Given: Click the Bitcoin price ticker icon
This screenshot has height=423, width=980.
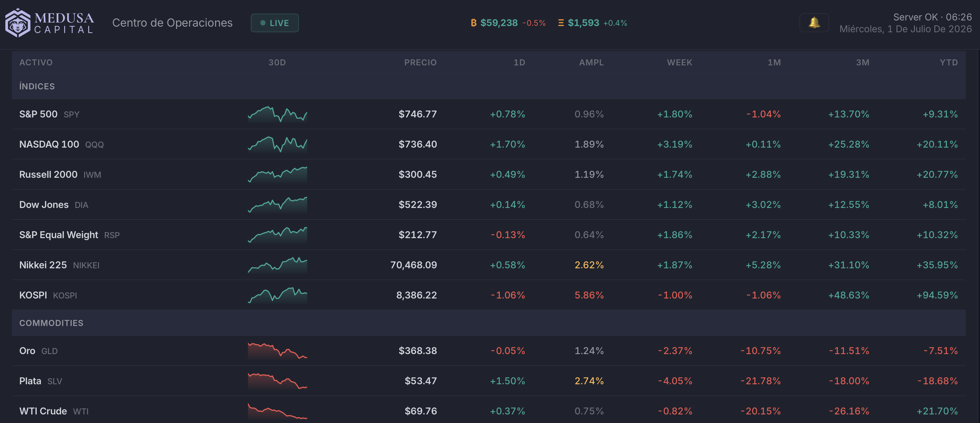Looking at the screenshot, I should tap(474, 23).
